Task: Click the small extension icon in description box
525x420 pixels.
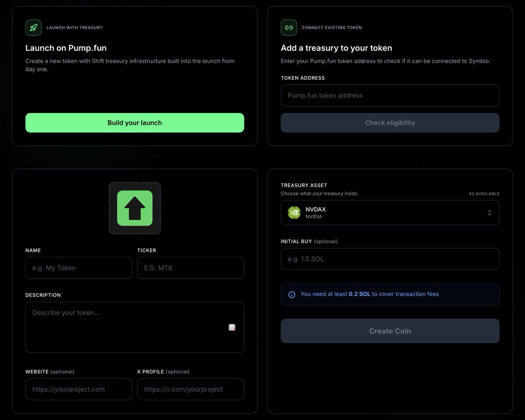Action: point(232,327)
